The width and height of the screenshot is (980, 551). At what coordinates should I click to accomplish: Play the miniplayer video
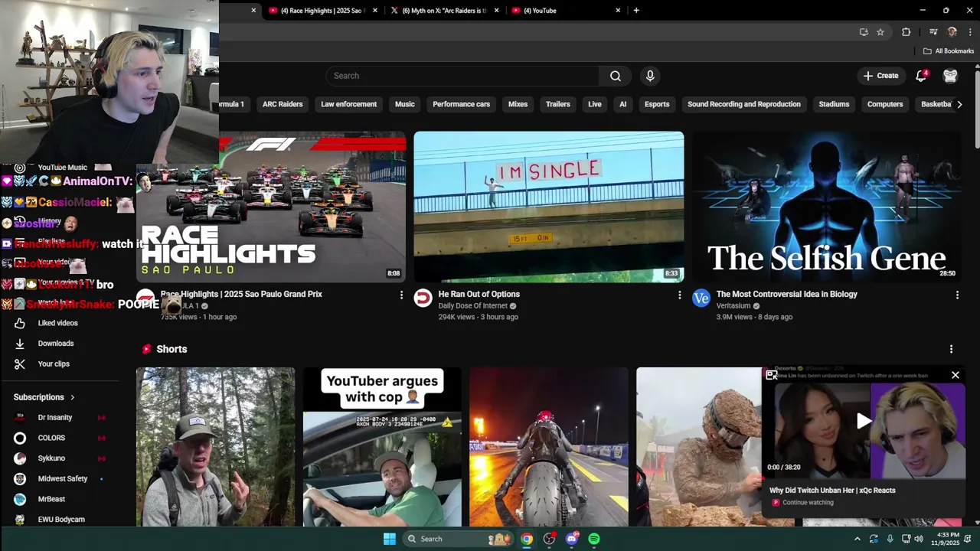(864, 421)
